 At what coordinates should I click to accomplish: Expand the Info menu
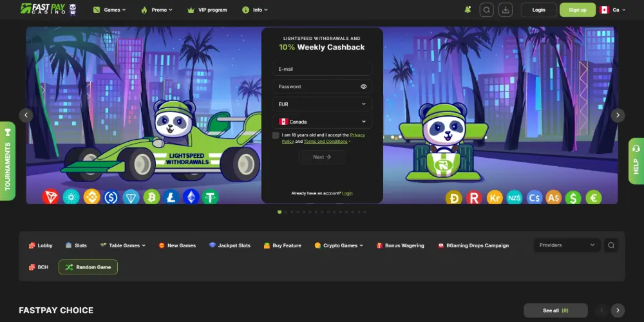254,10
